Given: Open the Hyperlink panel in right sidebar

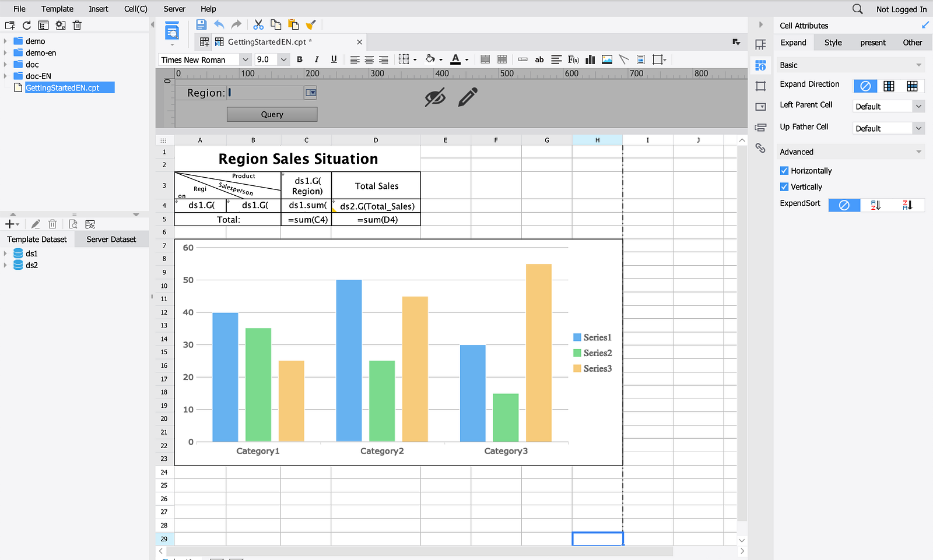Looking at the screenshot, I should 760,148.
